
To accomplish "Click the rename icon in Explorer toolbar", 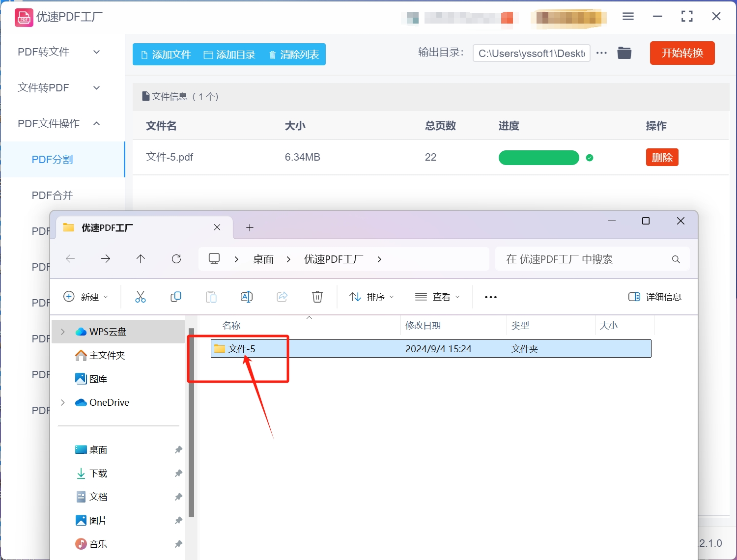I will pos(247,297).
